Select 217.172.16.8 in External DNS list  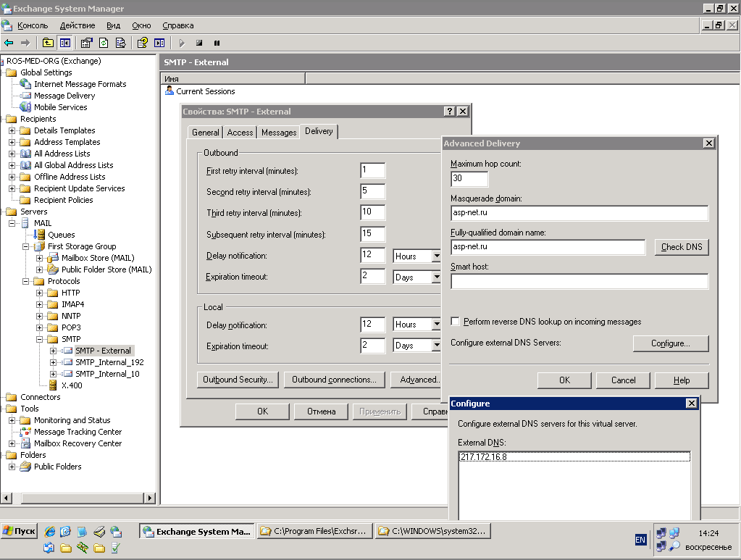click(574, 457)
